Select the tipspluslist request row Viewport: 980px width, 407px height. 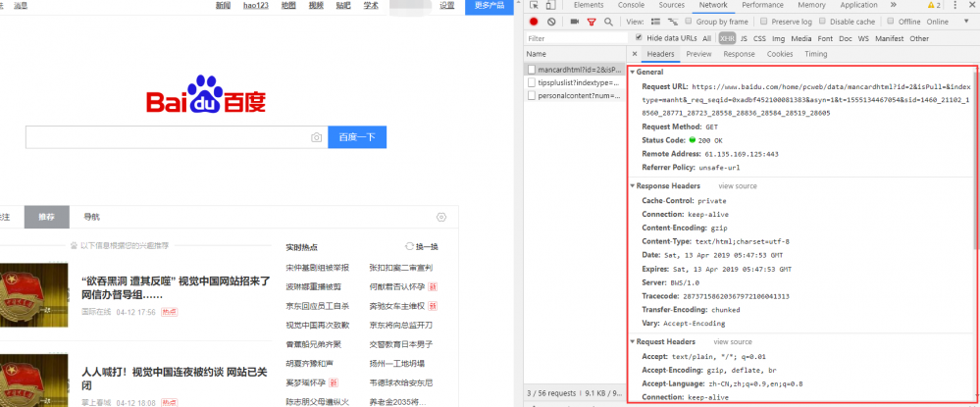[575, 82]
